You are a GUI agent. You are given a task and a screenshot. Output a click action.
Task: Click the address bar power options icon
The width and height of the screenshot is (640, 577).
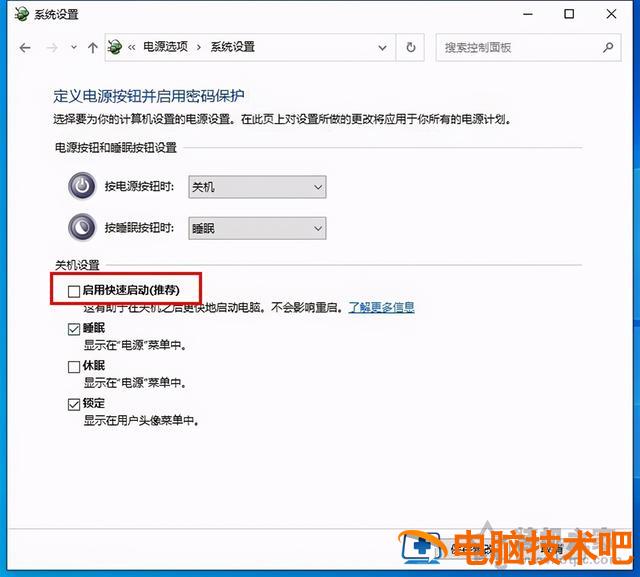[115, 47]
